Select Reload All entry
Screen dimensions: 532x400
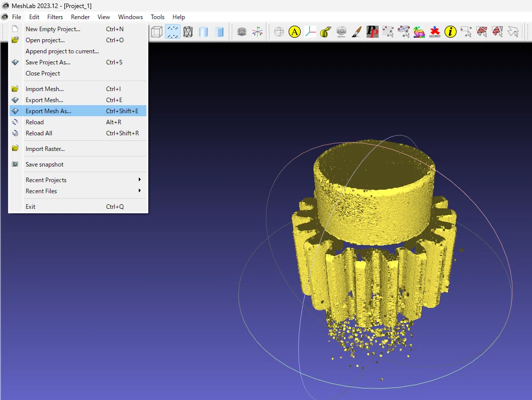tap(78, 133)
